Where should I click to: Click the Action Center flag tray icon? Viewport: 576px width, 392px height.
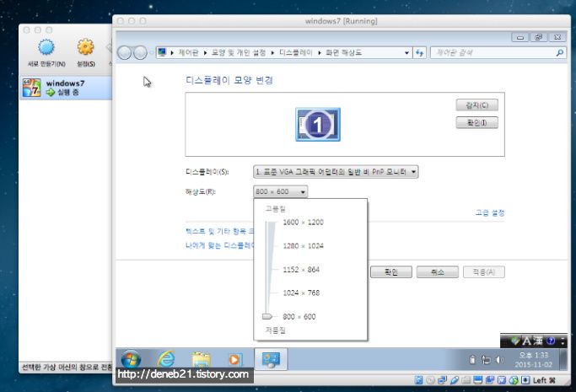click(x=473, y=360)
